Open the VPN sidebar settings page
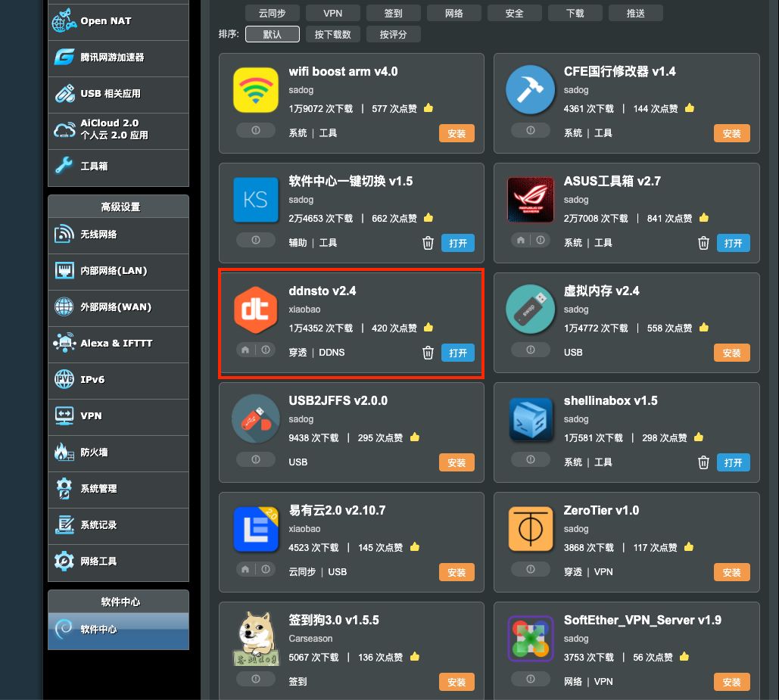The width and height of the screenshot is (779, 700). 118,416
